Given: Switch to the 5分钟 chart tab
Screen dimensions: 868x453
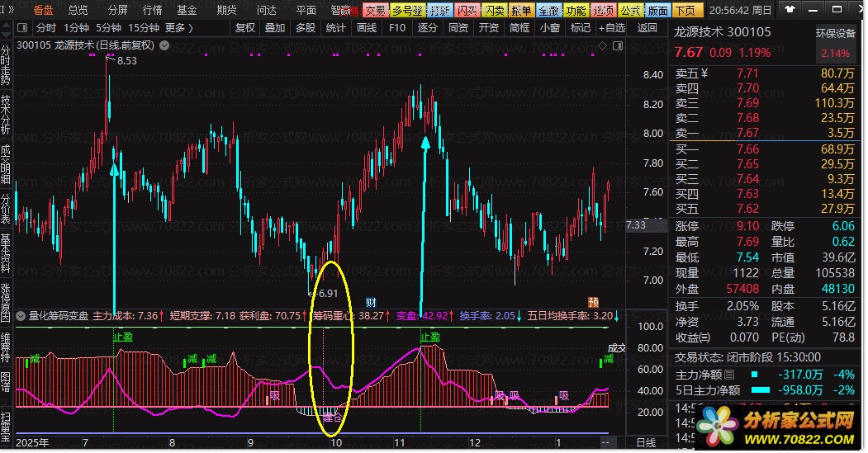Looking at the screenshot, I should coord(109,27).
